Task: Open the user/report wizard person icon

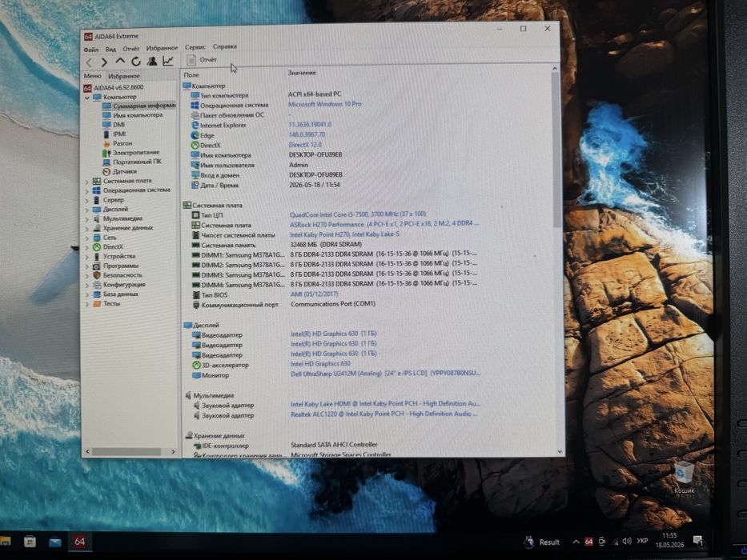Action: (x=152, y=61)
